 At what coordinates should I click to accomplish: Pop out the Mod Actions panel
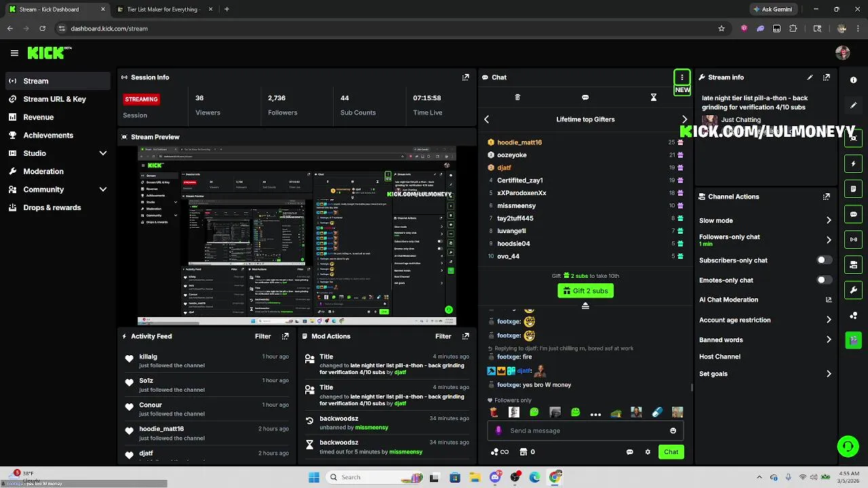[465, 336]
